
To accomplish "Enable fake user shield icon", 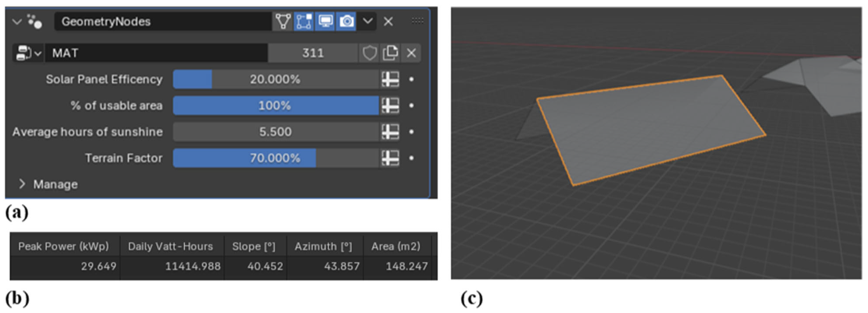I will click(369, 53).
